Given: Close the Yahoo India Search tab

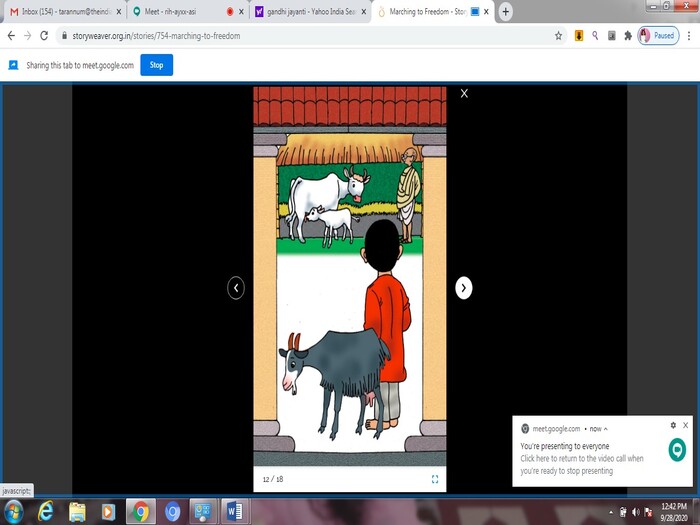Looking at the screenshot, I should [x=364, y=12].
